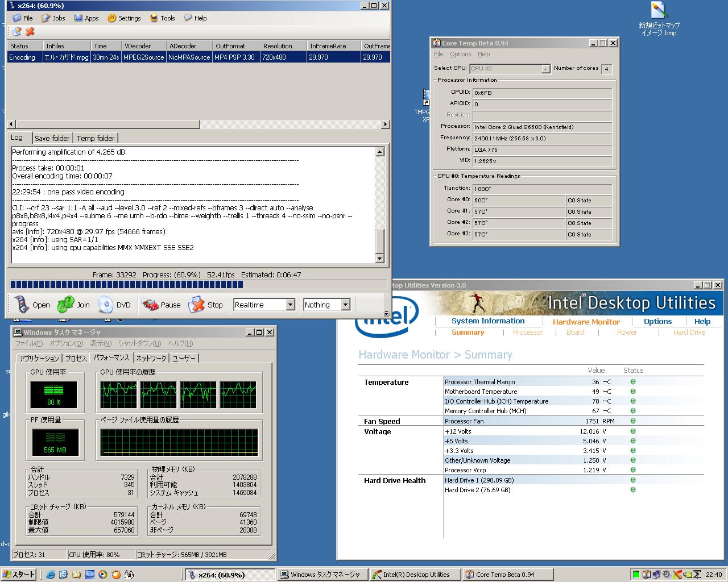Open Options tab in Intel Desktop Utilities
The image size is (728, 582).
[x=657, y=322]
